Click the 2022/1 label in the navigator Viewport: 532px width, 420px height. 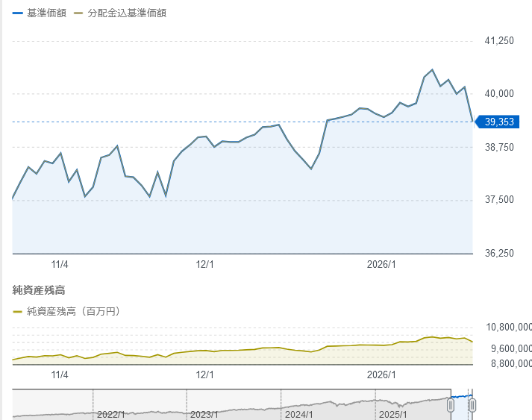pyautogui.click(x=111, y=414)
